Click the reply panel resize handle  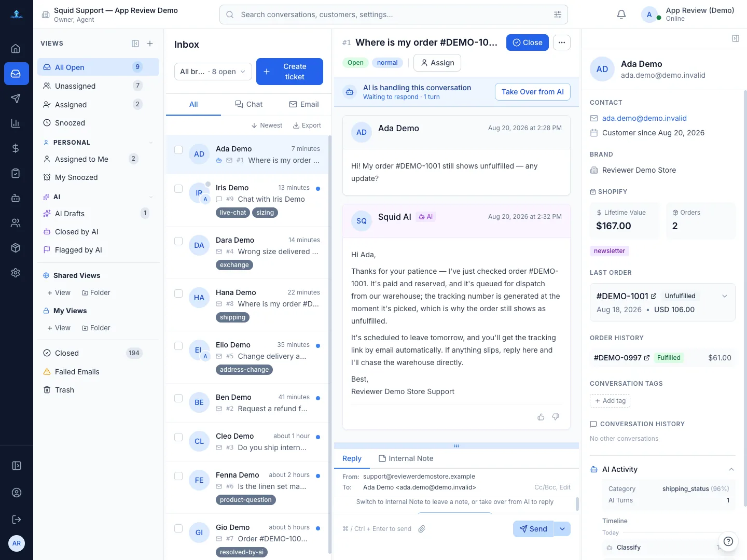[457, 446]
